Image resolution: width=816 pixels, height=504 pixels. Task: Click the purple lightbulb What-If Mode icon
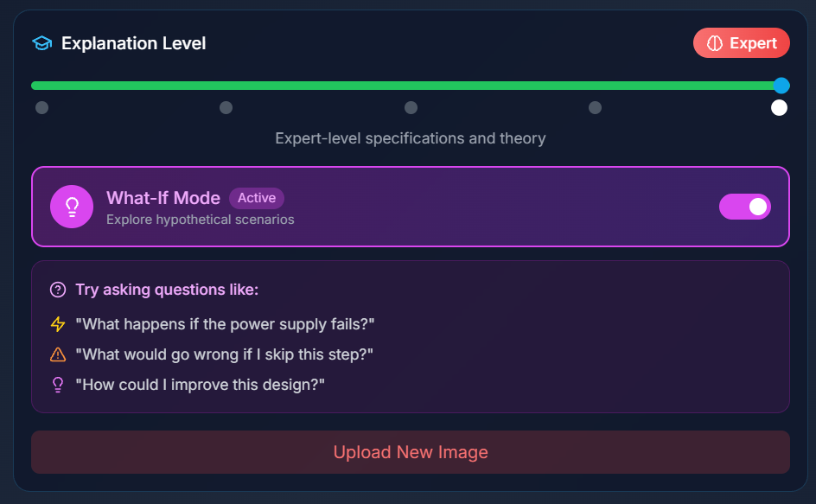coord(72,207)
